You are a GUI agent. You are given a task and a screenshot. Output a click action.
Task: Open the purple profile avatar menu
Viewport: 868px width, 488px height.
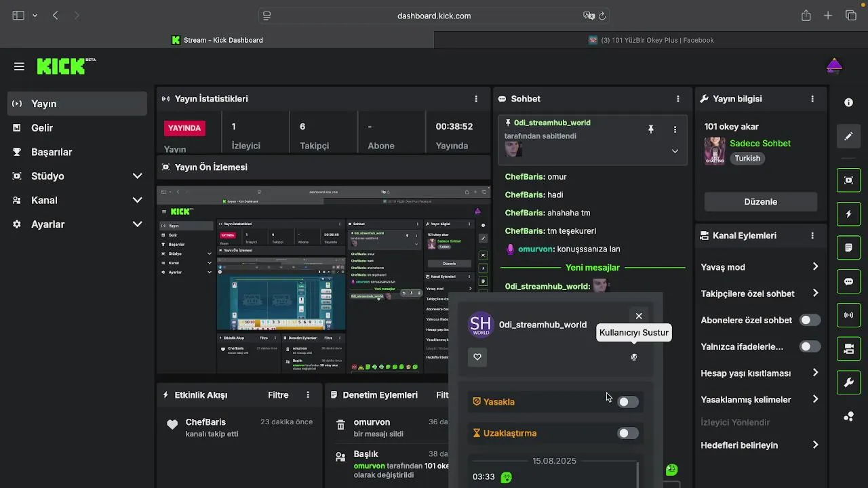(834, 66)
